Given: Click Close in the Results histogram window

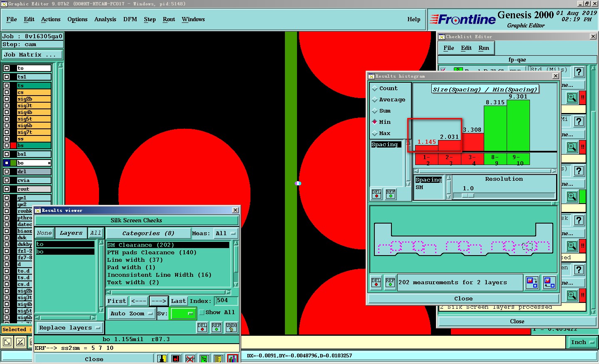Looking at the screenshot, I should (463, 298).
